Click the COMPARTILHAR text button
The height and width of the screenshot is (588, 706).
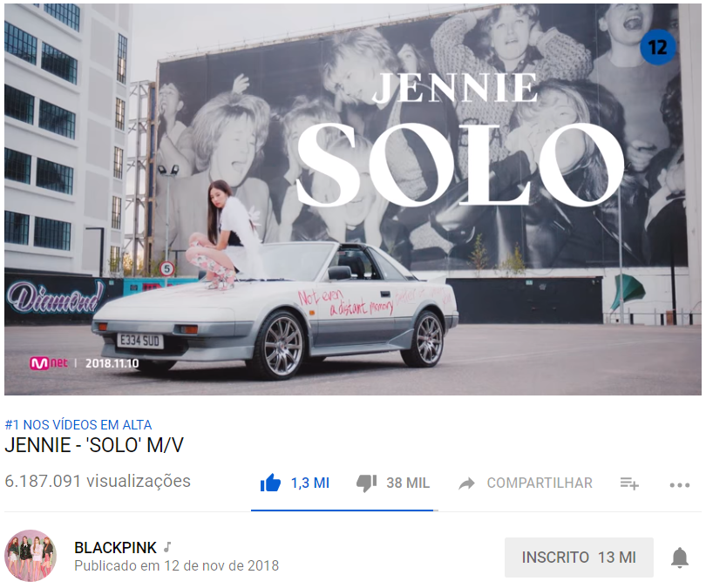click(x=540, y=483)
